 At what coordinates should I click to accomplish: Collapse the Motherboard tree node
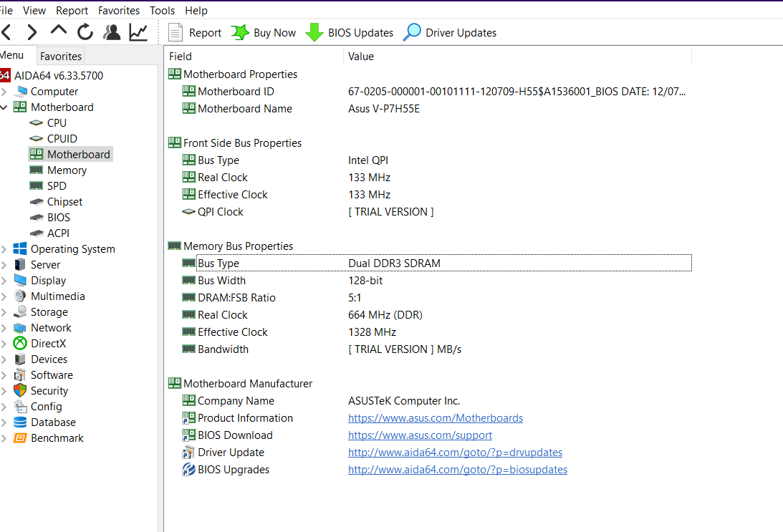[x=4, y=107]
